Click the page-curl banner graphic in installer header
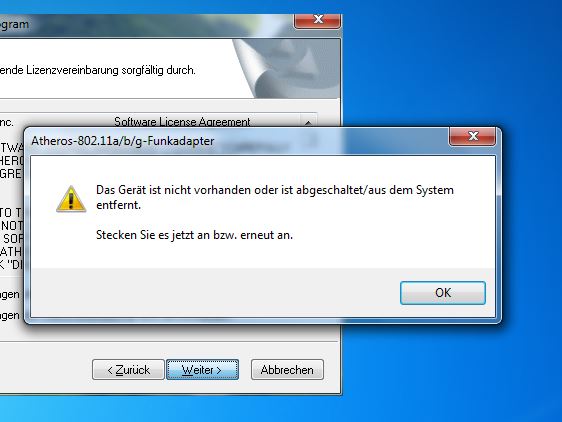Screen dimensions: 562x422 (x=287, y=68)
